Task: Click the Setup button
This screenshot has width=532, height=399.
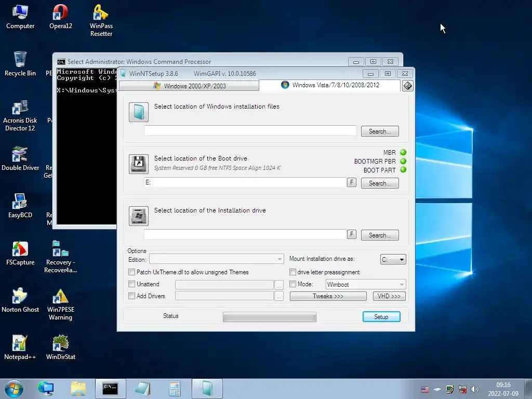Action: pos(381,316)
